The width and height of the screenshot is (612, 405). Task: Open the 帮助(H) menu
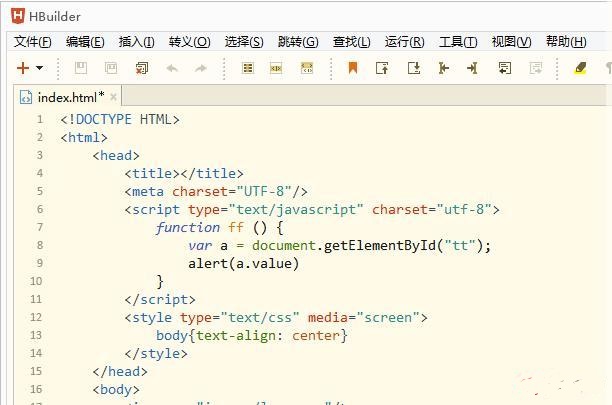(565, 41)
